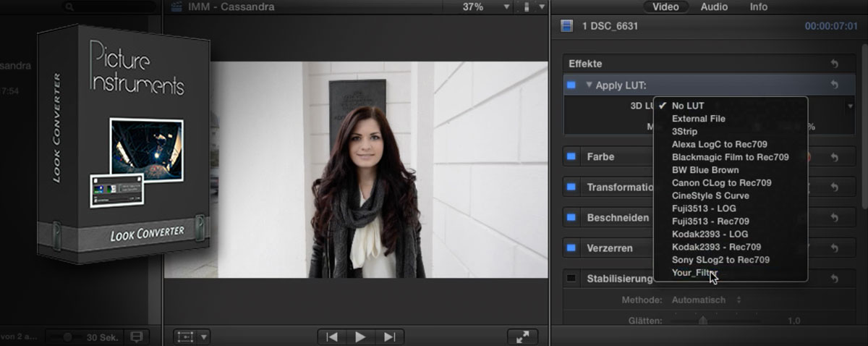Click the video preview of the woman
868x346 pixels.
point(356,169)
